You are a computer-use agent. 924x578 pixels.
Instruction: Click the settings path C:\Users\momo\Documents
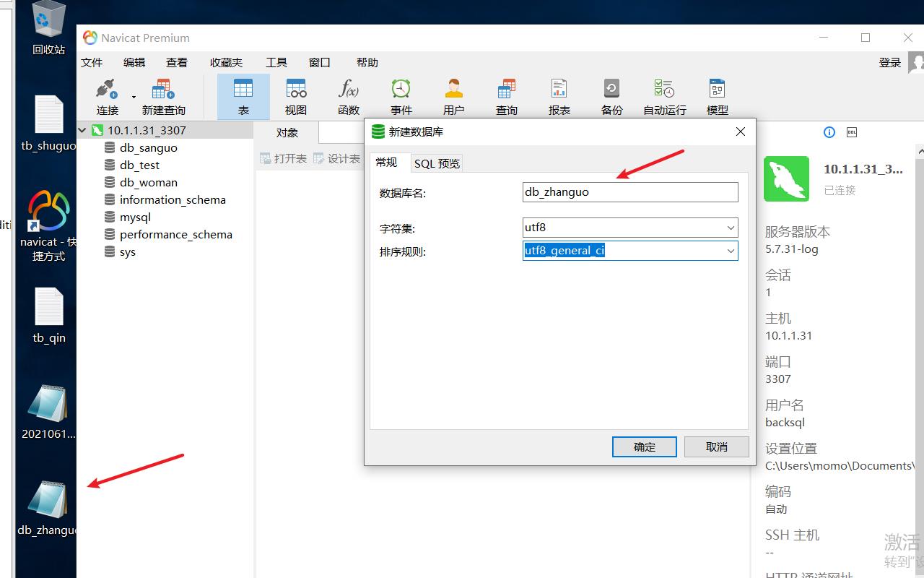[x=840, y=466]
